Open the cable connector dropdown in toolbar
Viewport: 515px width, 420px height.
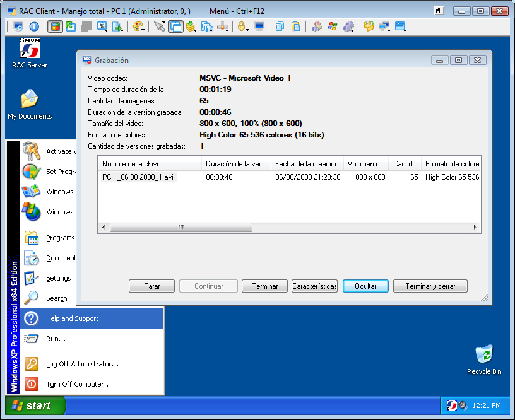point(223,26)
